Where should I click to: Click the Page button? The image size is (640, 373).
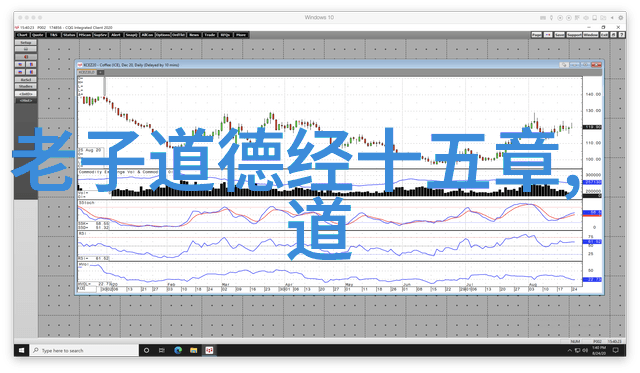(x=537, y=35)
